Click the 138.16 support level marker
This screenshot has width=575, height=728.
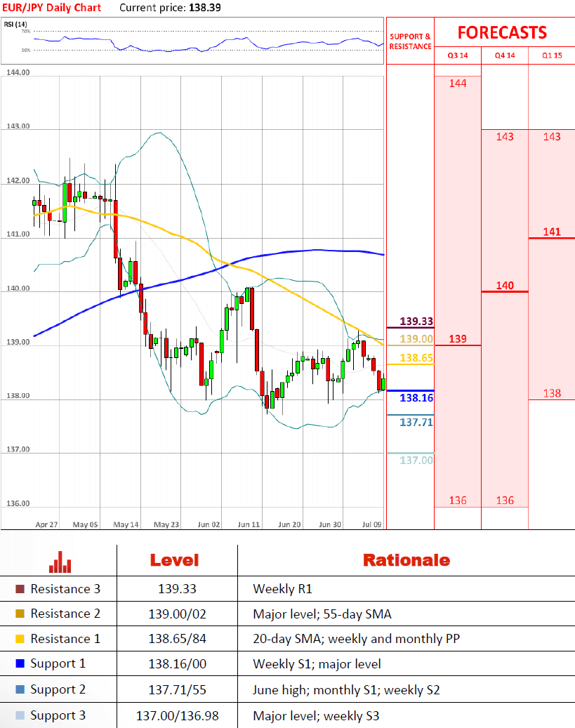[x=416, y=398]
